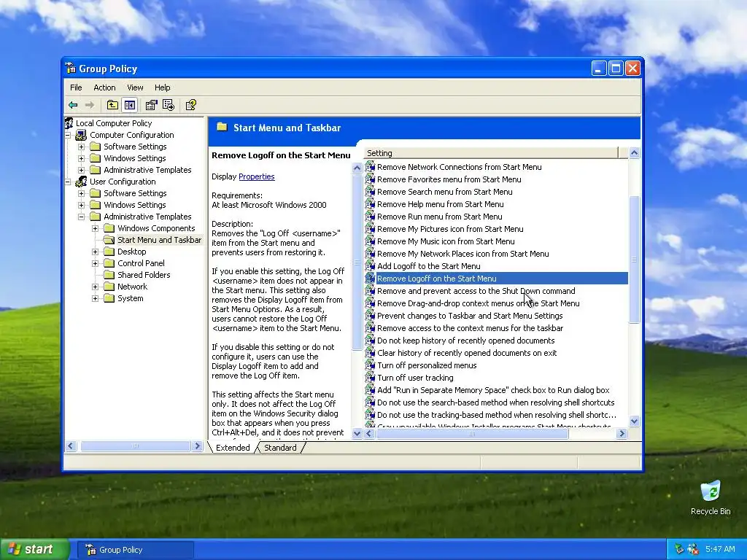Viewport: 747px width, 560px height.
Task: Open the View menu
Action: (135, 87)
